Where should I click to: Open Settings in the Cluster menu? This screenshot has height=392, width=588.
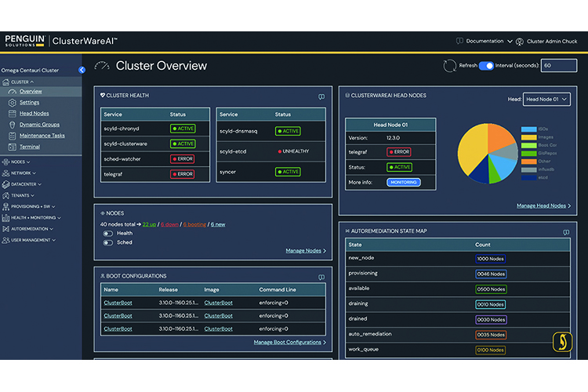click(29, 103)
